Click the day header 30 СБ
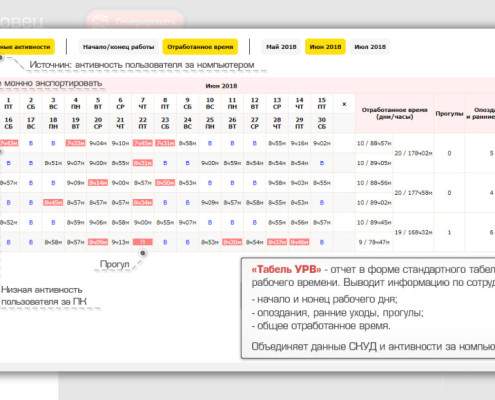Viewport: 495px width, 400px height. [x=322, y=123]
